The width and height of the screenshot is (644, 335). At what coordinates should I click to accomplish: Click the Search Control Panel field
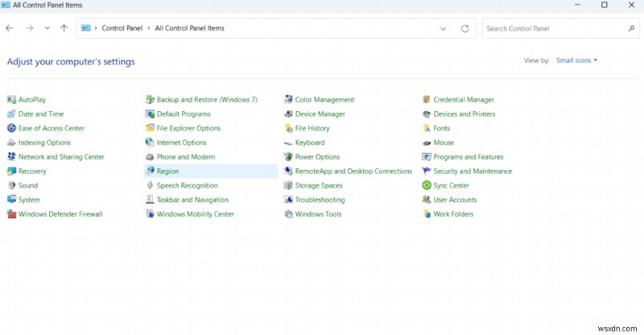[x=554, y=28]
